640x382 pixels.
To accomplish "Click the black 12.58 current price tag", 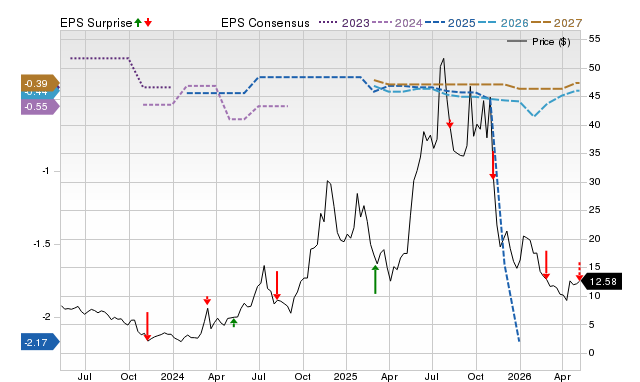I will click(602, 282).
